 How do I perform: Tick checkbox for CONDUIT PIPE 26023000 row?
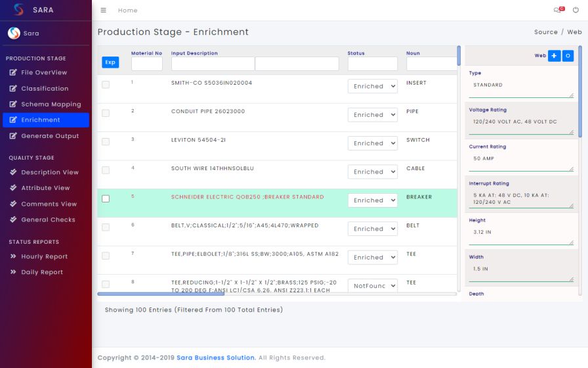pos(106,113)
